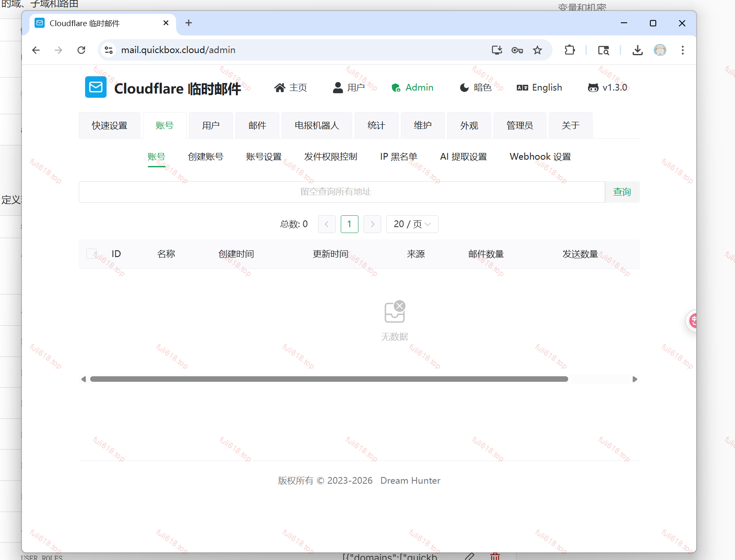The image size is (735, 560).
Task: Open the v1.3.0 GitHub version link
Action: (x=607, y=88)
